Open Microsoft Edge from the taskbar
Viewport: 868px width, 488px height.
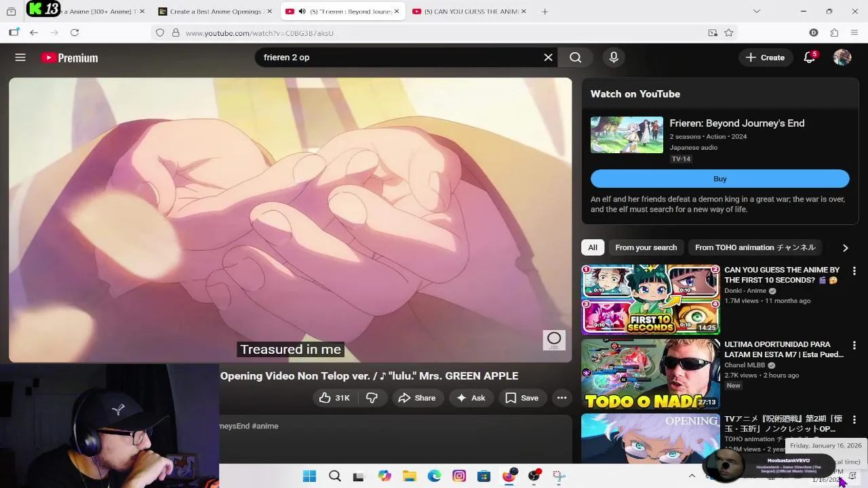tap(434, 476)
